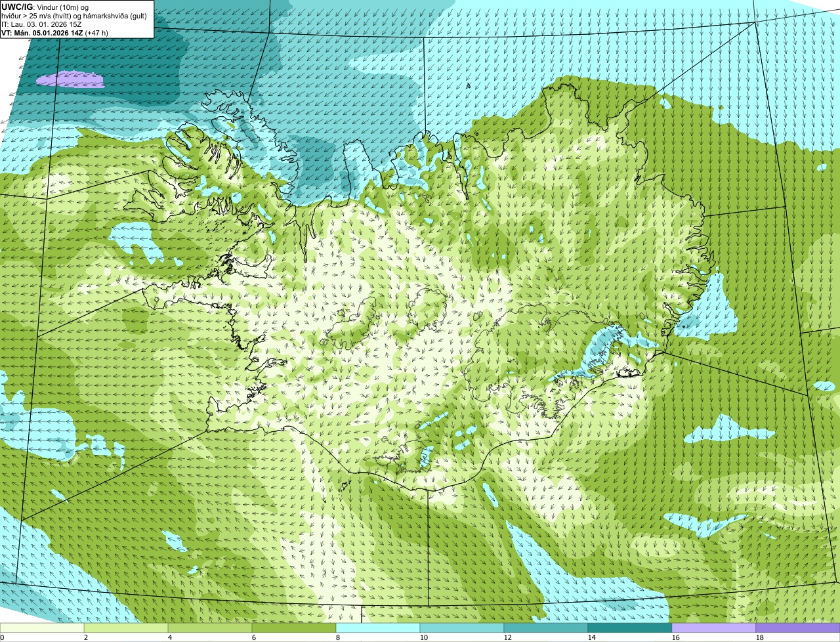Click the "8" label on the color scale

[338, 637]
